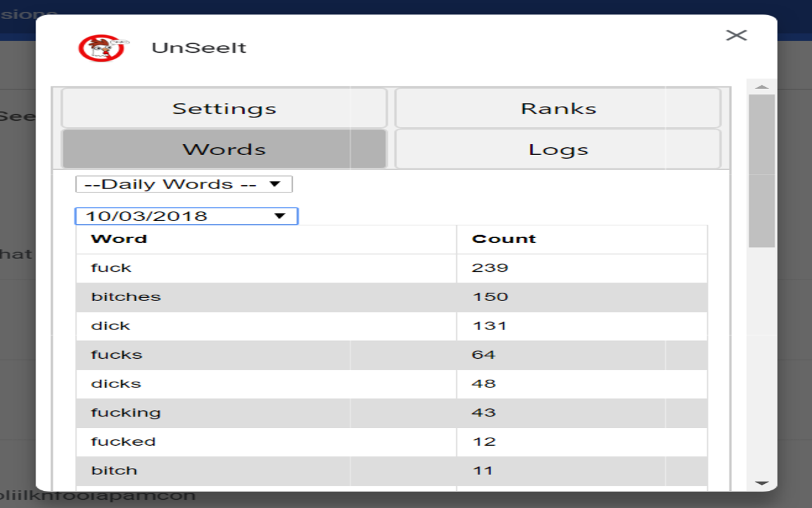
Task: Select the word in count 11 row
Action: tap(114, 471)
